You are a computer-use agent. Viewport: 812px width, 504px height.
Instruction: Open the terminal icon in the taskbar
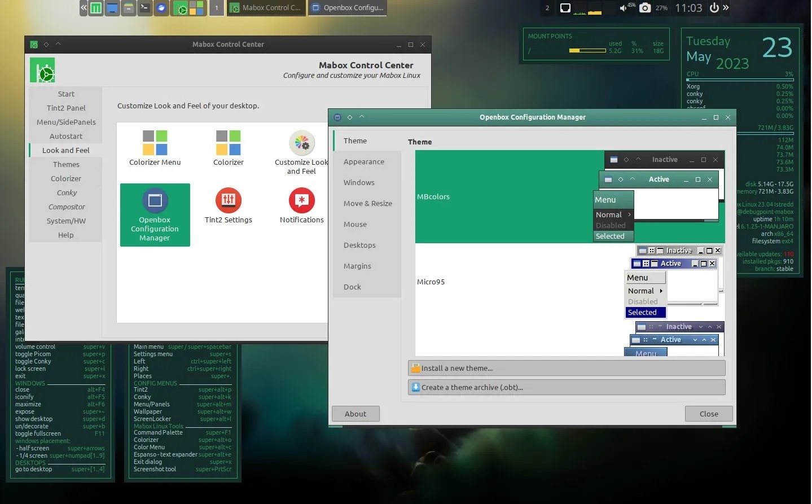[144, 8]
